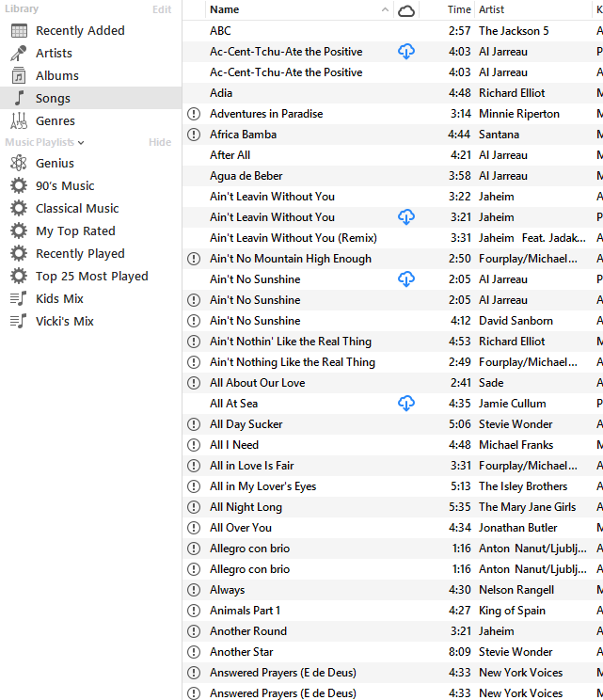This screenshot has height=700, width=603.
Task: Select the song Adia
Action: point(221,93)
